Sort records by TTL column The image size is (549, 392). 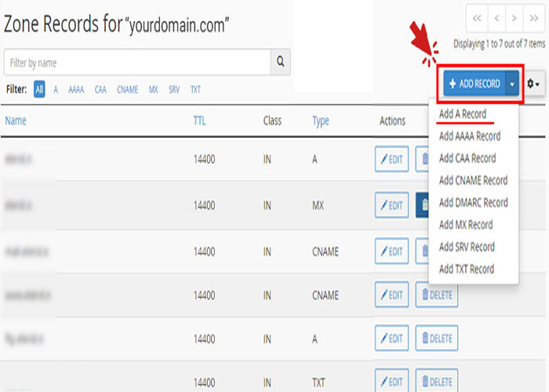click(x=199, y=121)
